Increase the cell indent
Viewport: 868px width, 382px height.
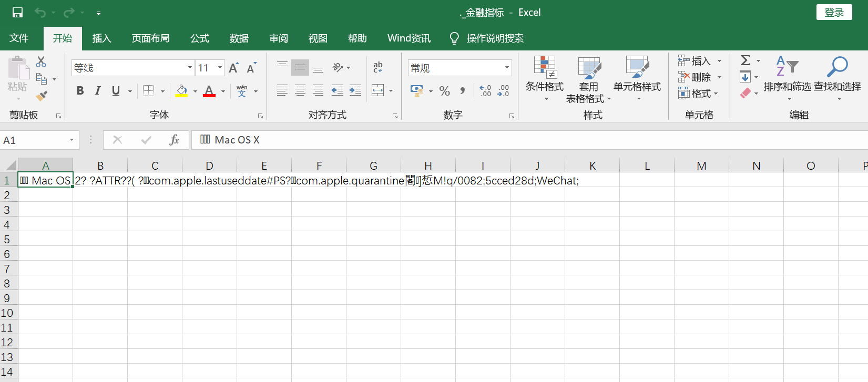point(355,90)
